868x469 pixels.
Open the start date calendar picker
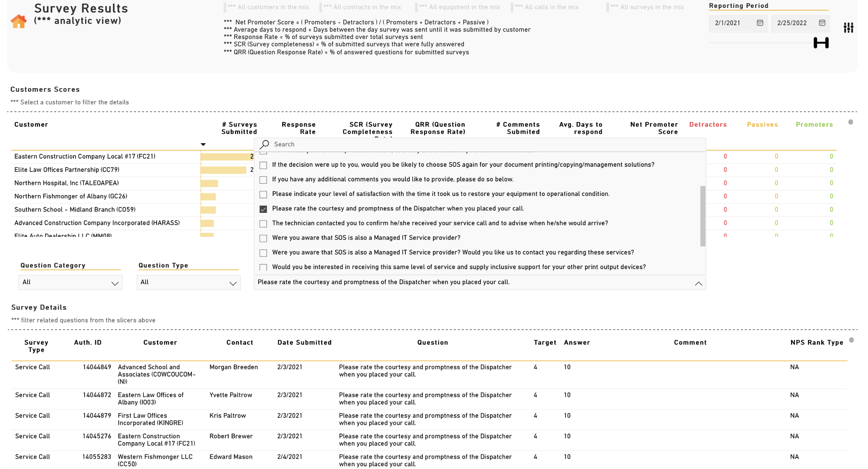tap(760, 23)
